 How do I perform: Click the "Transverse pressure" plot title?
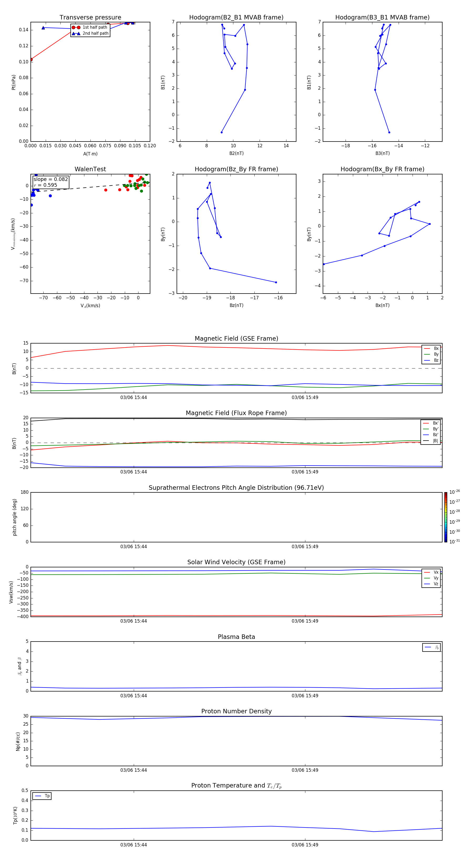pos(90,18)
